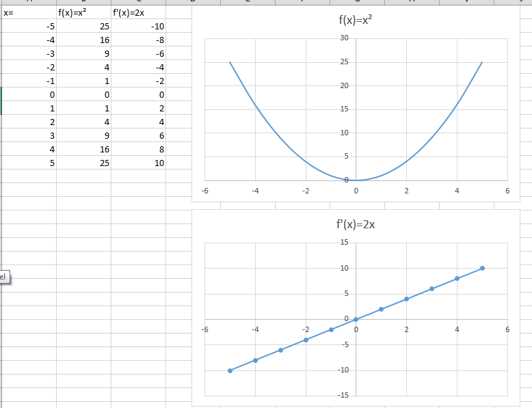Click the horizontal axis label 6 in top chart
Image resolution: width=532 pixels, height=408 pixels.
pos(507,191)
